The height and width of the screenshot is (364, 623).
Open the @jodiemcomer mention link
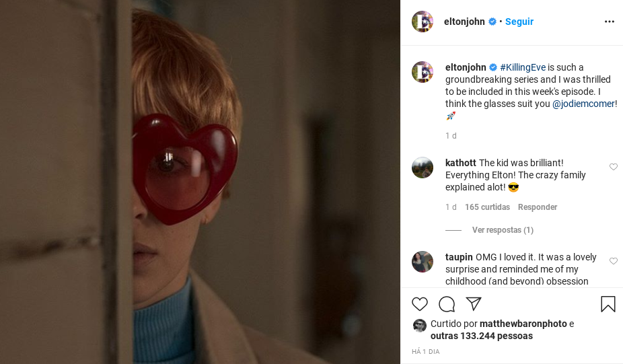583,104
